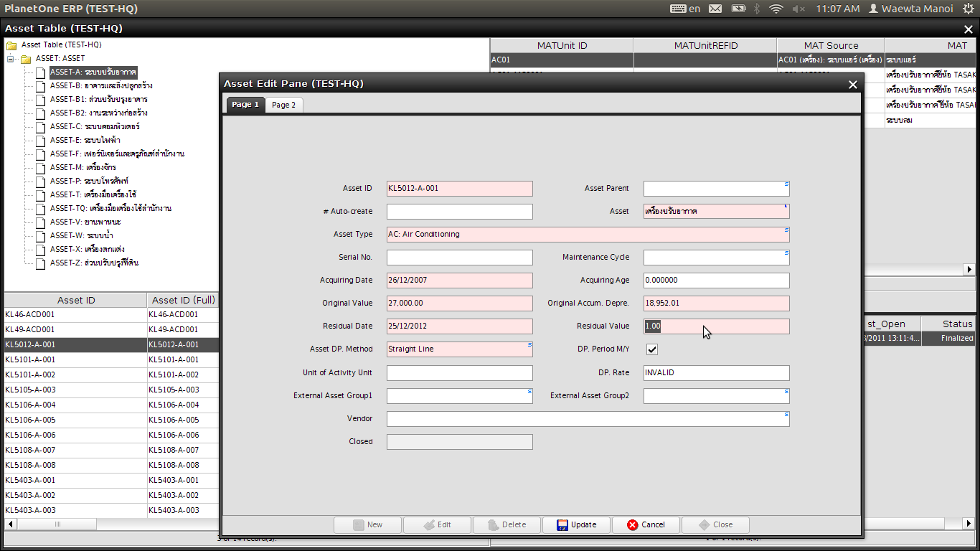Click the Original Accum. Depre. field
980x551 pixels.
pyautogui.click(x=716, y=303)
